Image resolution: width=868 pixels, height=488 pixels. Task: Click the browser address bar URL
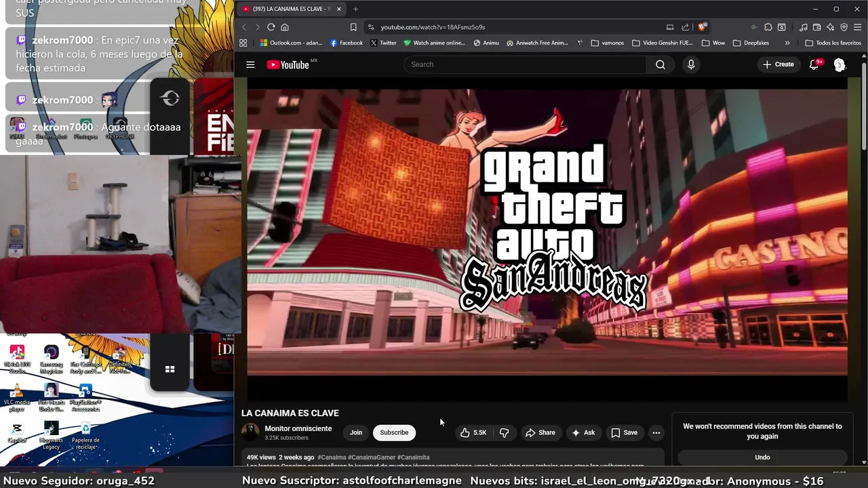pos(433,27)
